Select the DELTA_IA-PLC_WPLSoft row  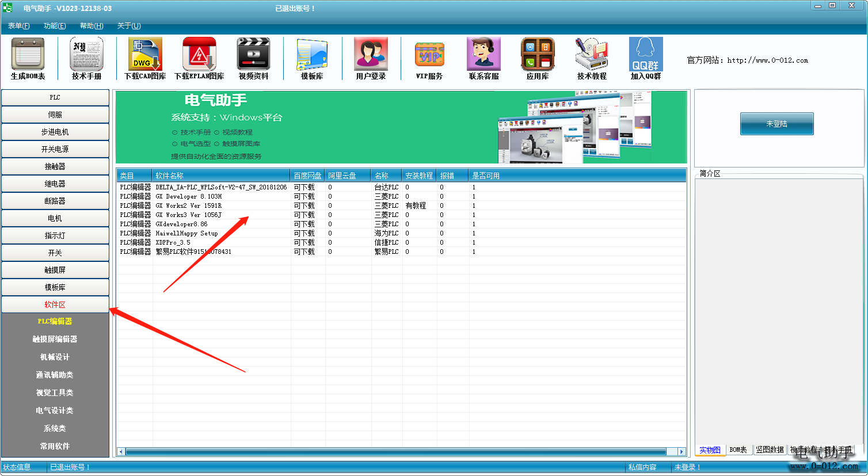(x=401, y=187)
